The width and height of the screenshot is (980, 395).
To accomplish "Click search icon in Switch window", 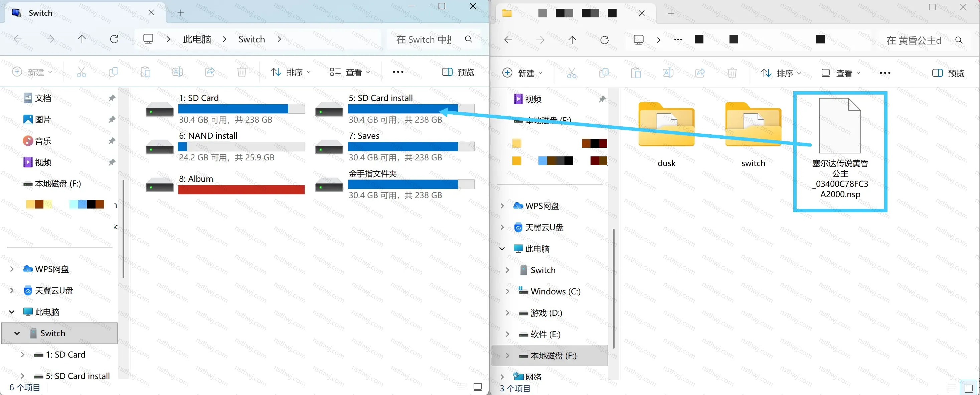I will coord(469,39).
